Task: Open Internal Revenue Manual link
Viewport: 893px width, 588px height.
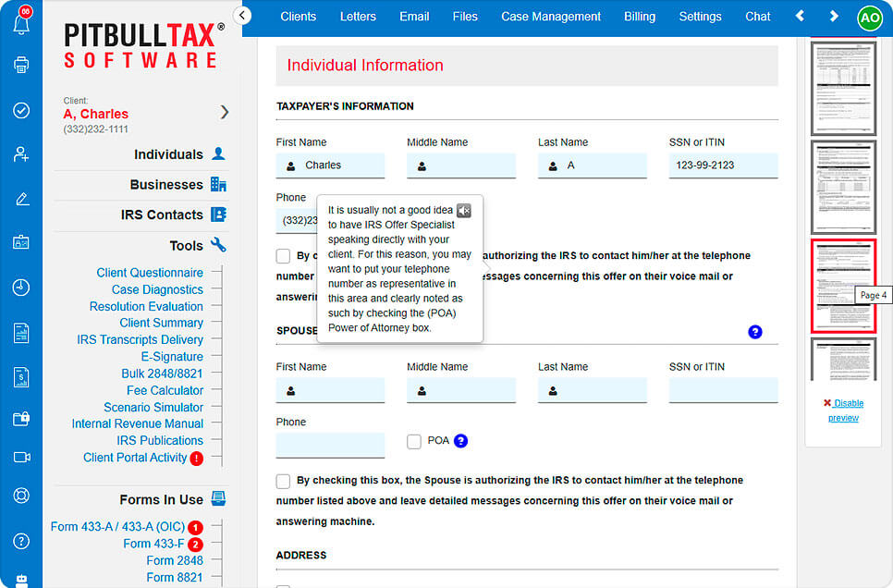Action: (x=137, y=423)
